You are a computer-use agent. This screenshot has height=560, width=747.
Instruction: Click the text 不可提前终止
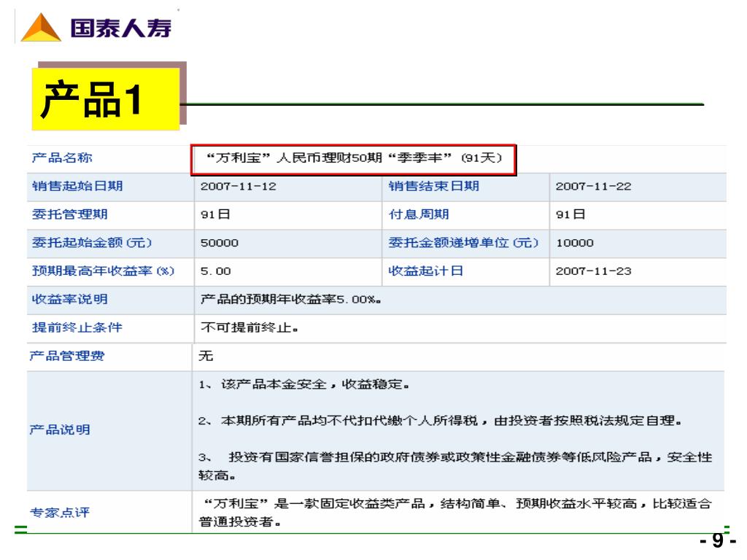[x=249, y=327]
